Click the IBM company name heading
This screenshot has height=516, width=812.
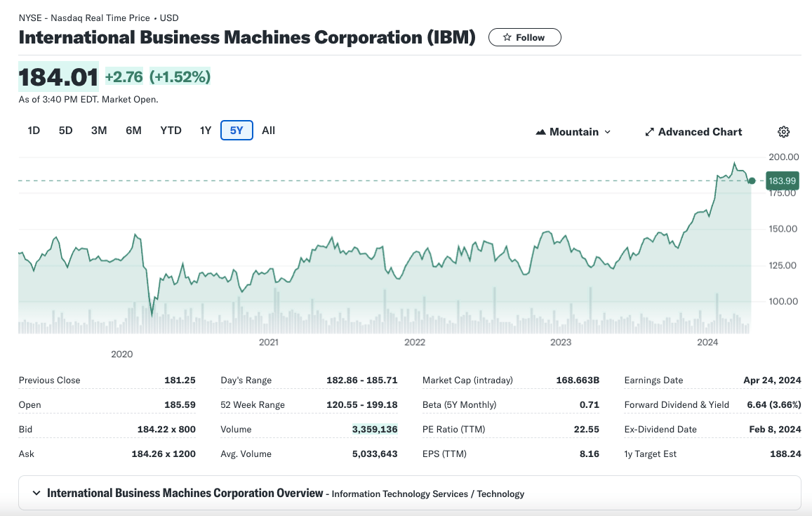tap(247, 37)
